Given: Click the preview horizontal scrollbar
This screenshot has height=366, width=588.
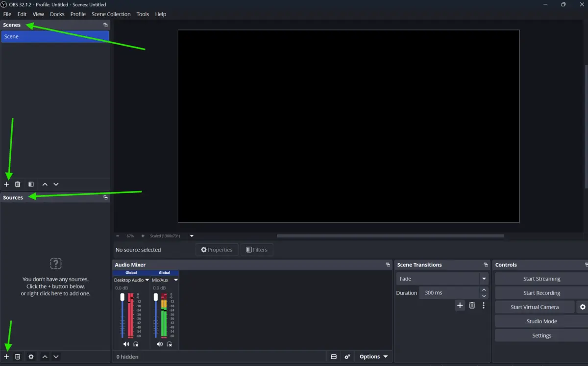Looking at the screenshot, I should [390, 236].
